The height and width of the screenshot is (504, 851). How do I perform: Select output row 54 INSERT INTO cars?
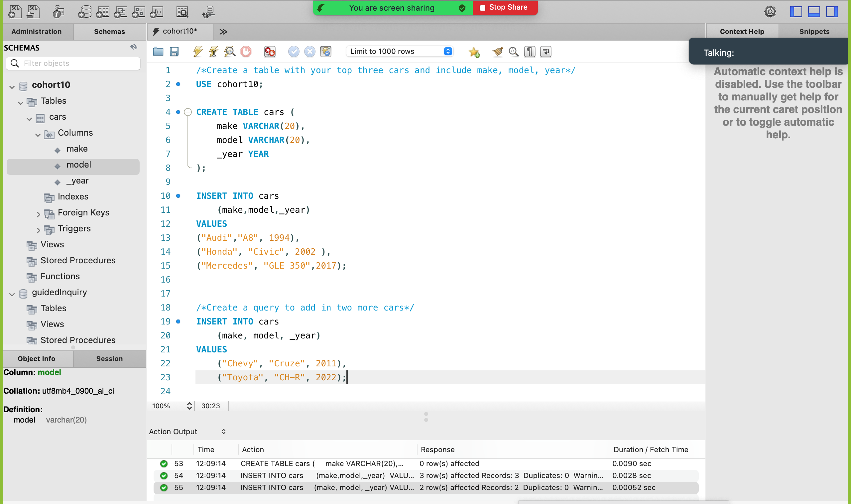click(426, 475)
